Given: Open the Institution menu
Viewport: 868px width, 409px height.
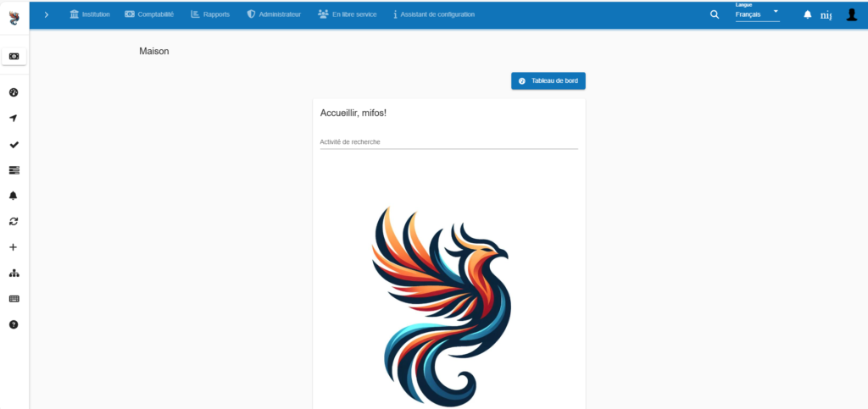Looking at the screenshot, I should (x=90, y=14).
